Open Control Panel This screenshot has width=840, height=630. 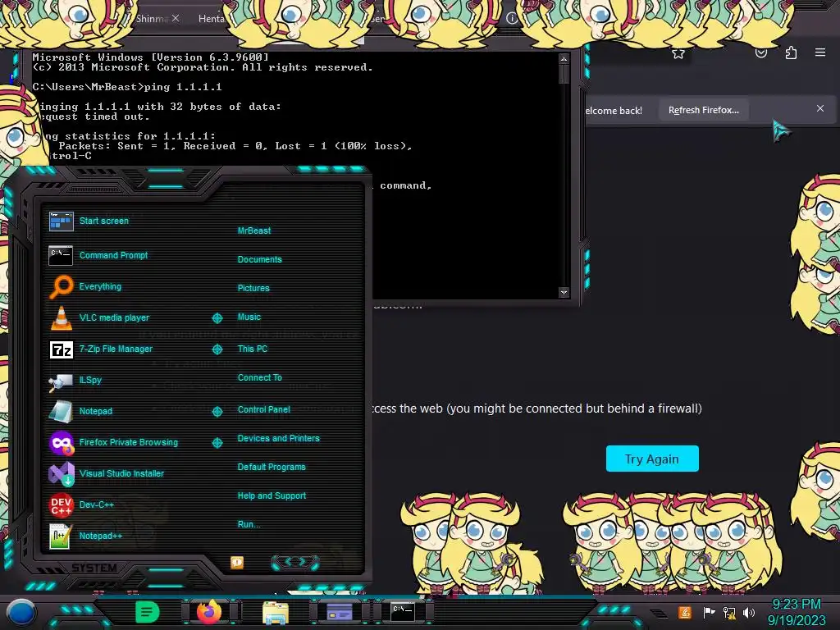(x=263, y=409)
